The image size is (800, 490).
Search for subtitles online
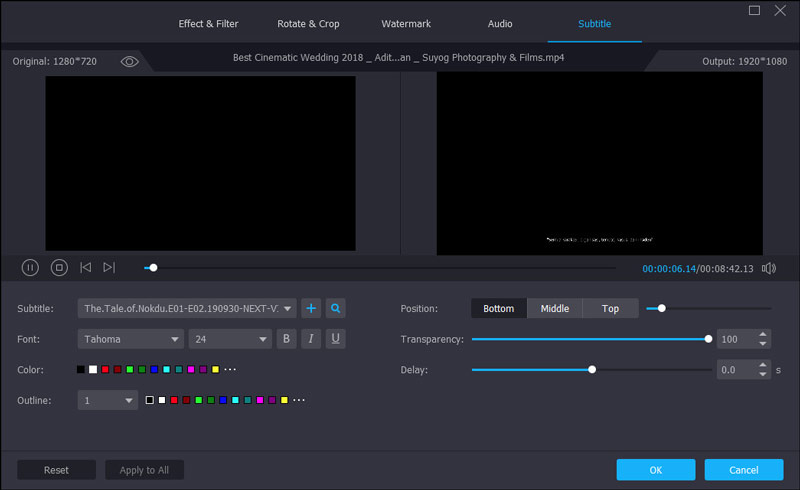336,308
